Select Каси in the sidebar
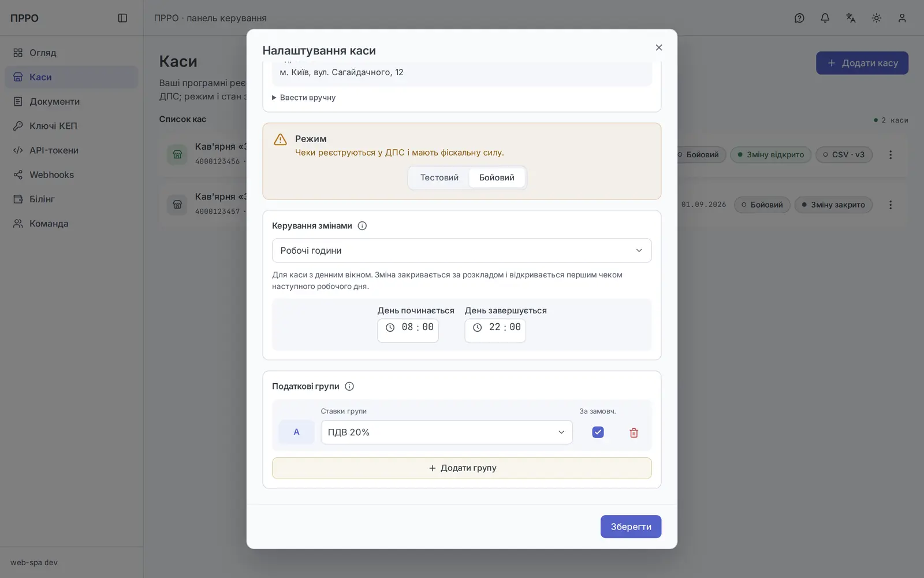 click(72, 77)
